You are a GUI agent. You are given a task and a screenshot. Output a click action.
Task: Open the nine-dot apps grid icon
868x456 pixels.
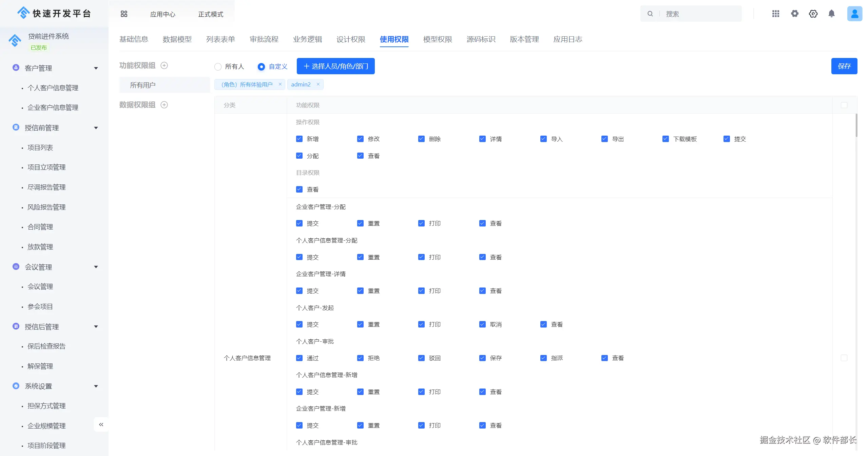point(775,14)
